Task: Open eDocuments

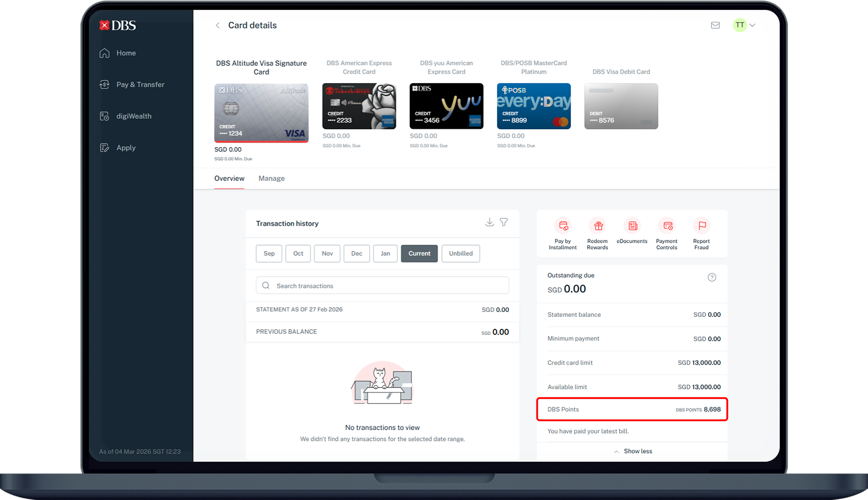Action: coord(632,226)
